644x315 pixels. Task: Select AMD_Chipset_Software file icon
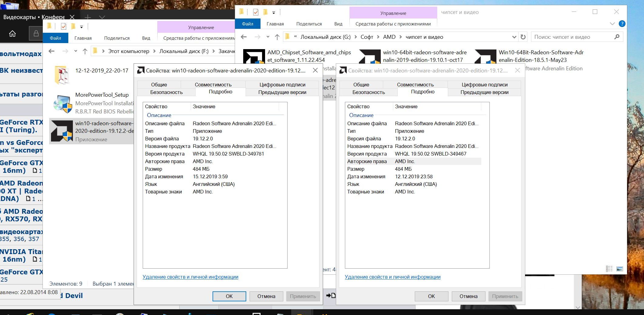coord(254,56)
